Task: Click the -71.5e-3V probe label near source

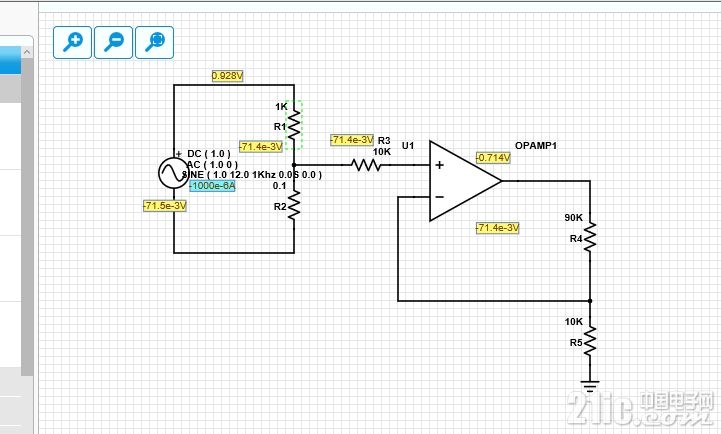Action: tap(165, 206)
